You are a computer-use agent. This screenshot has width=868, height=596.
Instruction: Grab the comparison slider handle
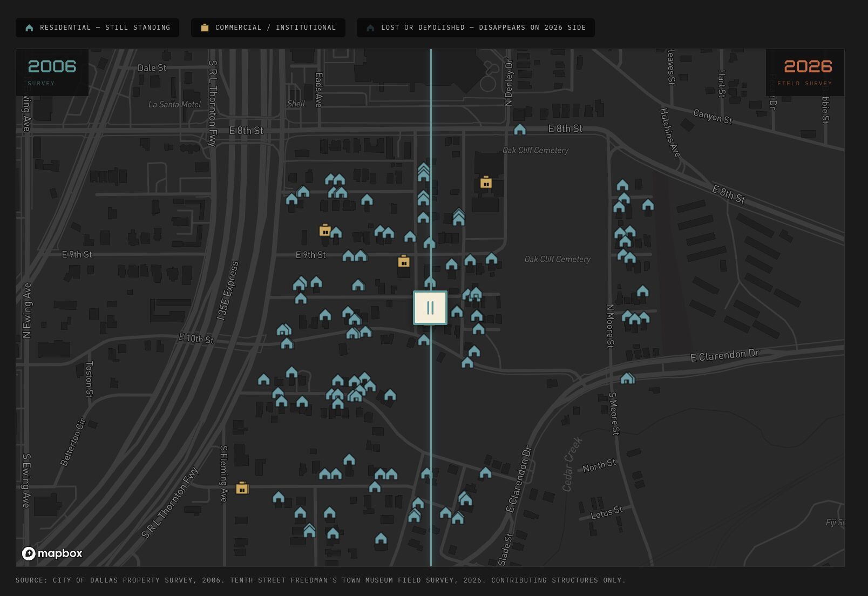(430, 308)
